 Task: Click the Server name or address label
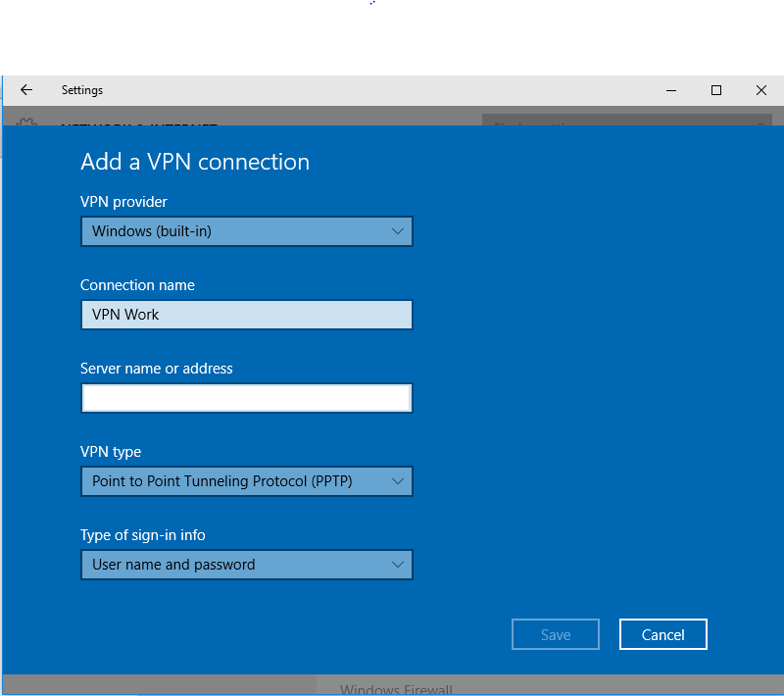pyautogui.click(x=157, y=369)
